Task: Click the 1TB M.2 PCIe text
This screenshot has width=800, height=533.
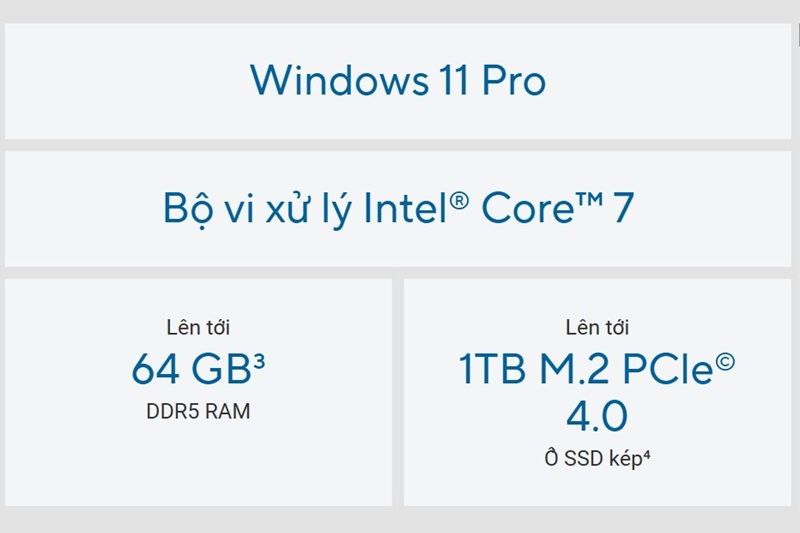Action: [x=586, y=370]
